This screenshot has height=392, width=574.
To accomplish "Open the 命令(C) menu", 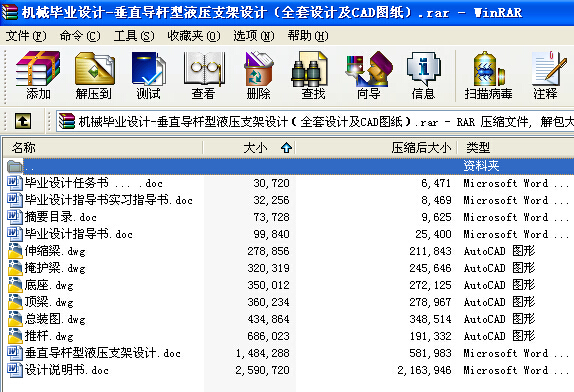I will (x=80, y=36).
